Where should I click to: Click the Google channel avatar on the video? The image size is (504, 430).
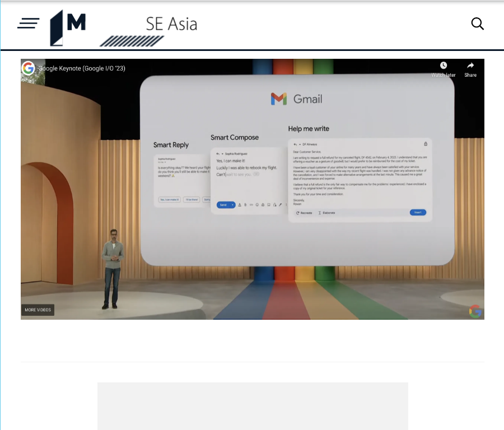coord(29,68)
